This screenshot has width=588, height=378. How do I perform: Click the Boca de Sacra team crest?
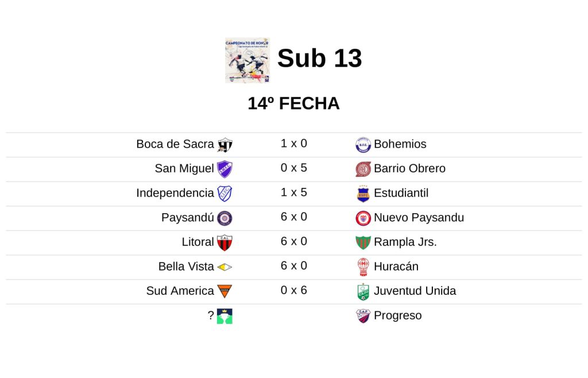(225, 145)
